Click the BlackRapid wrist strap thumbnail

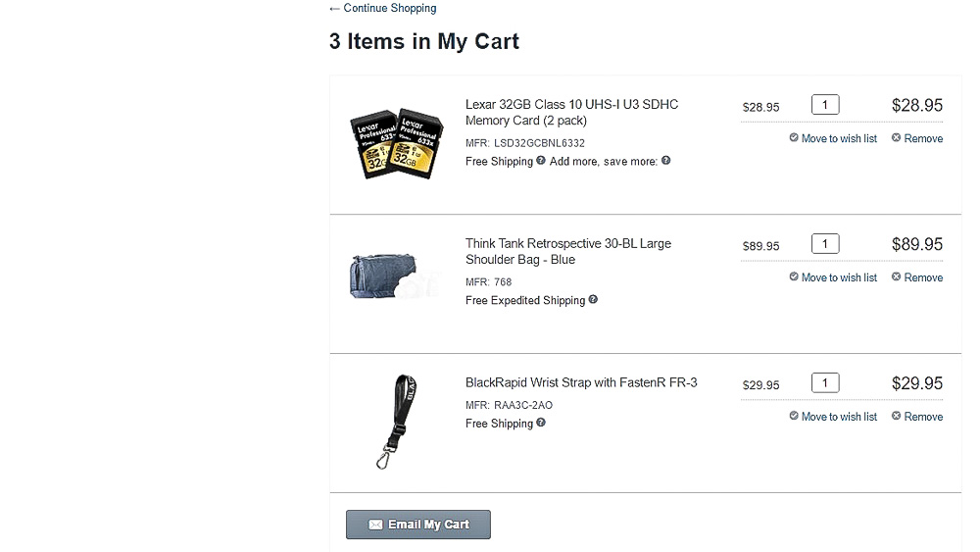tap(398, 422)
